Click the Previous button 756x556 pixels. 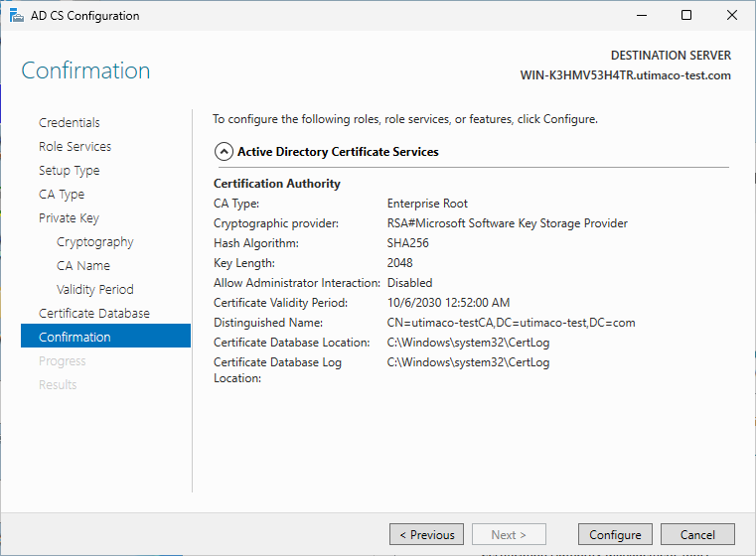coord(427,534)
